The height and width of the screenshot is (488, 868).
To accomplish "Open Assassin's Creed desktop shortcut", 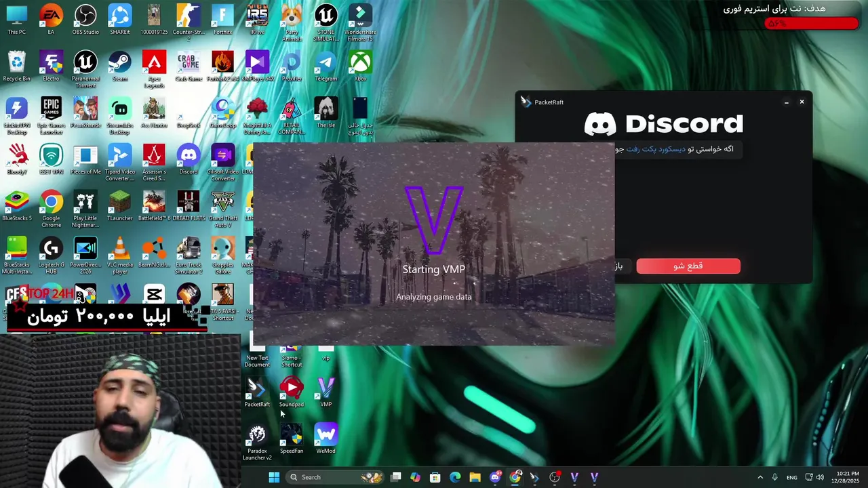I will [x=154, y=162].
